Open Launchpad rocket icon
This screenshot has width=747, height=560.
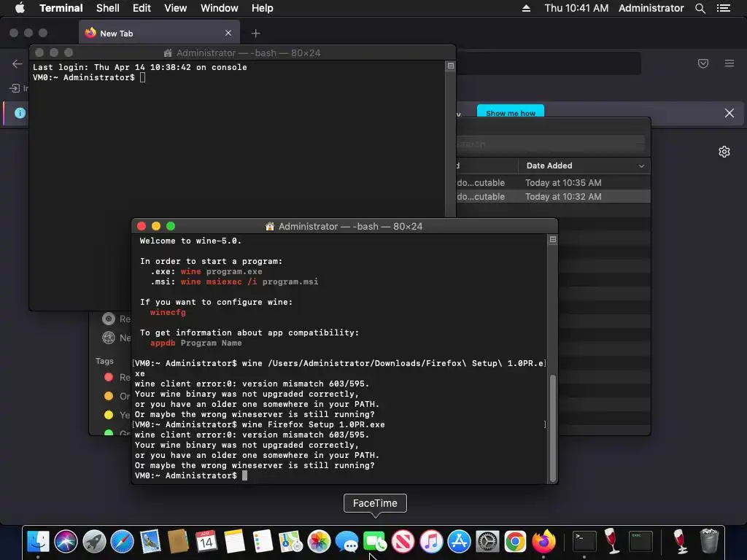click(94, 542)
